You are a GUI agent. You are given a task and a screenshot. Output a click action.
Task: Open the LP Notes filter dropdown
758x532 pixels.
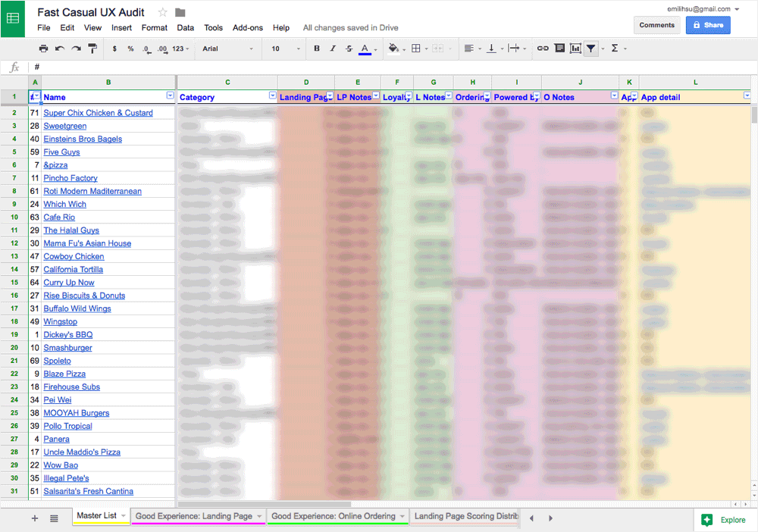point(376,95)
